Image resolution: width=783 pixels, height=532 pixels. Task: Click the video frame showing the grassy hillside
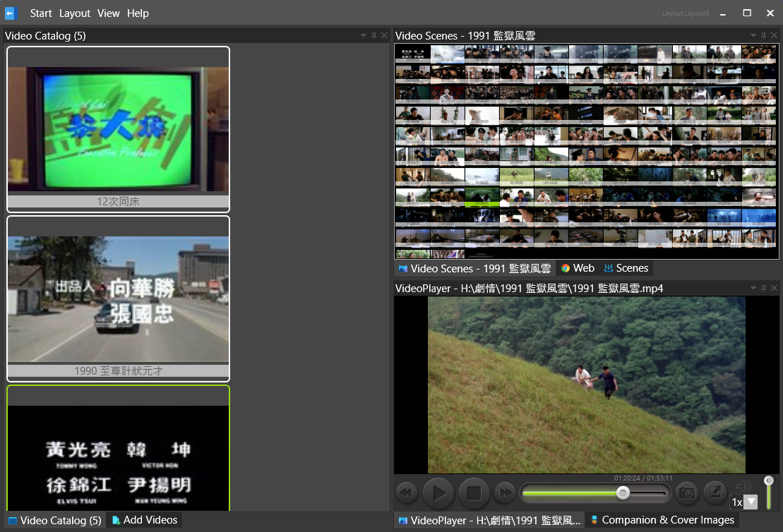(x=586, y=385)
